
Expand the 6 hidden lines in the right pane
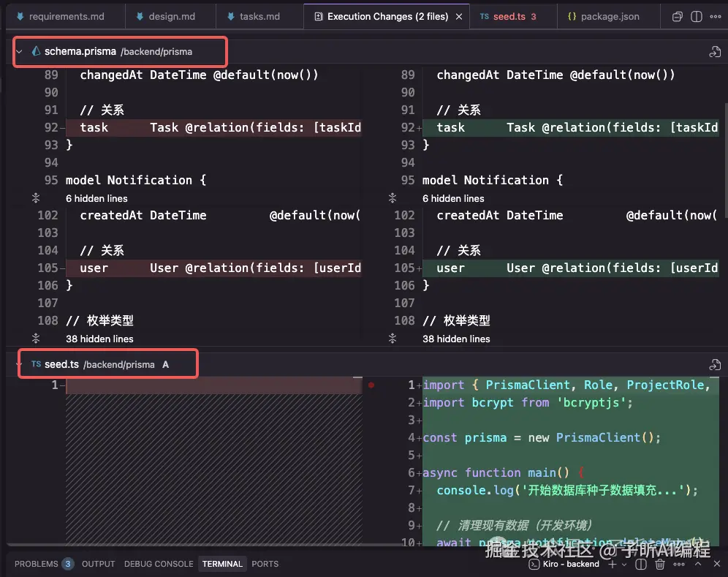pyautogui.click(x=453, y=198)
